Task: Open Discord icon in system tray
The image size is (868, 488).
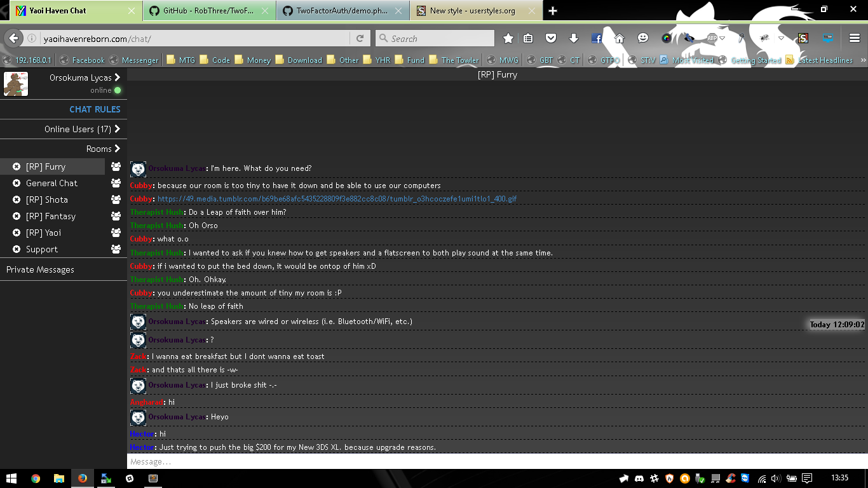Action: (639, 478)
